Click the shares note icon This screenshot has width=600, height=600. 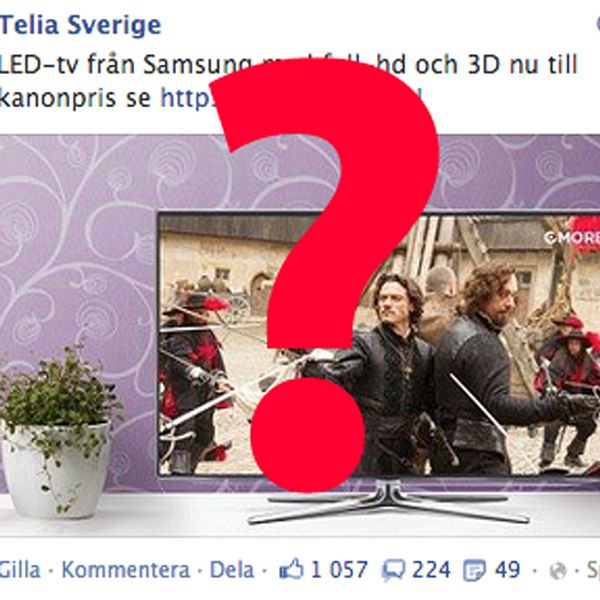click(x=474, y=570)
